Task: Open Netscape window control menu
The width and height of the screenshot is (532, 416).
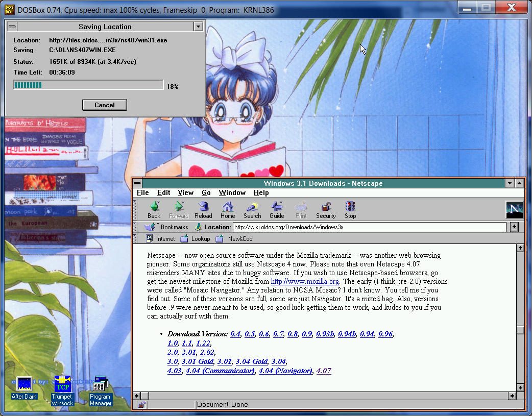Action: [x=137, y=183]
